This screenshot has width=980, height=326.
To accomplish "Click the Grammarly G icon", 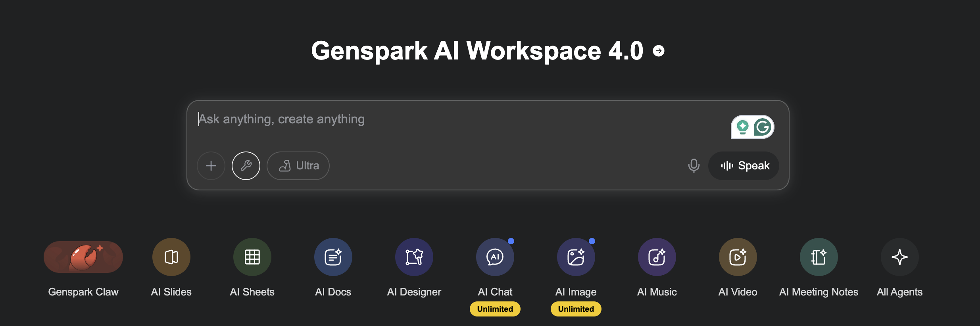I will click(763, 127).
